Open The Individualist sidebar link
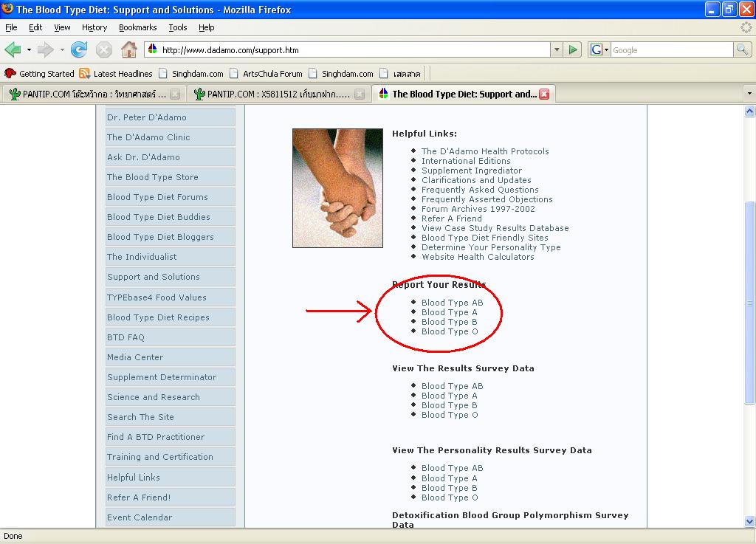 171,257
